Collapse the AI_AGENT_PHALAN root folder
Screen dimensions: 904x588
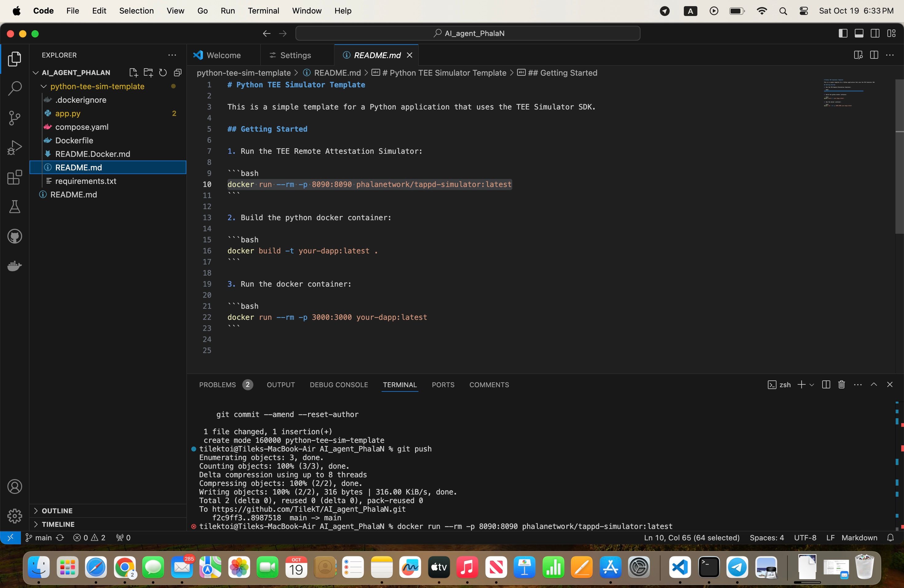click(x=36, y=73)
